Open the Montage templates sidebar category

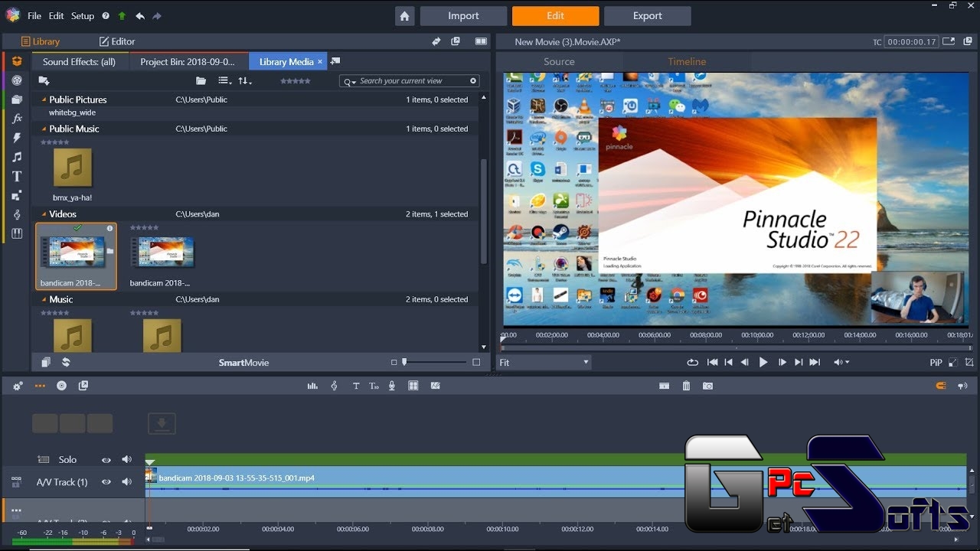click(x=17, y=195)
